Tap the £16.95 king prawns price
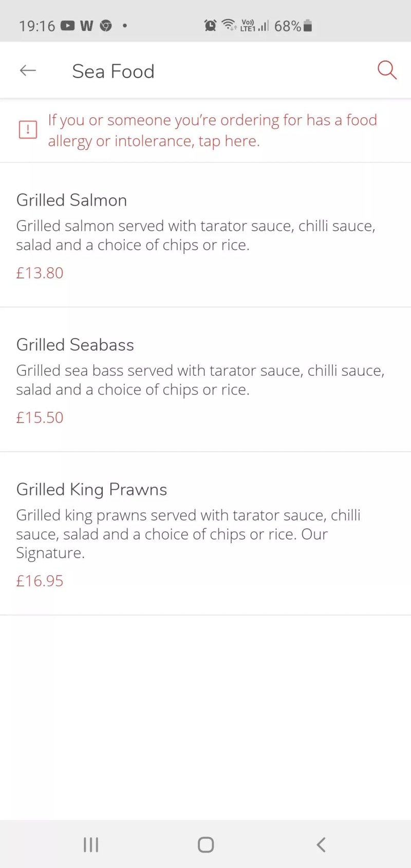This screenshot has height=868, width=411. [40, 581]
